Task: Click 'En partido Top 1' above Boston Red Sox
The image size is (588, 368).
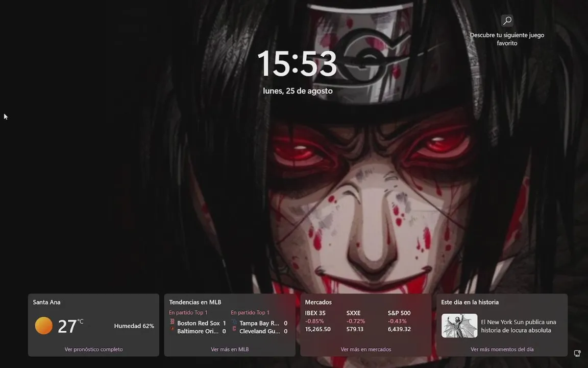Action: coord(188,312)
